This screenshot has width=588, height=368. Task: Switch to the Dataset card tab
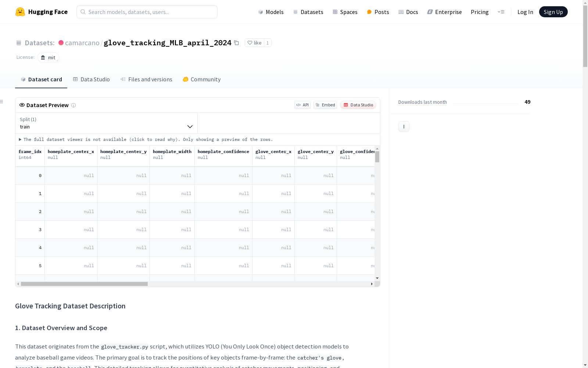pos(41,79)
